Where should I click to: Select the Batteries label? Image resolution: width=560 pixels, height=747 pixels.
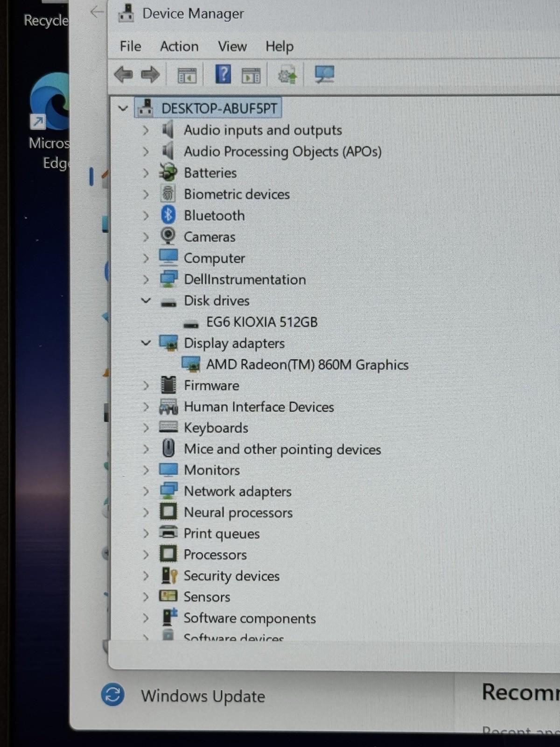coord(210,173)
